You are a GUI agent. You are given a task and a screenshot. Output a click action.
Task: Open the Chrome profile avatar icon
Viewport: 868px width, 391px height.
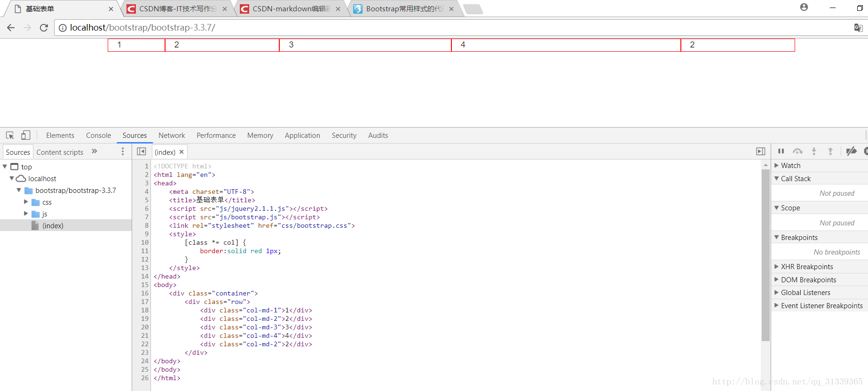pos(804,7)
